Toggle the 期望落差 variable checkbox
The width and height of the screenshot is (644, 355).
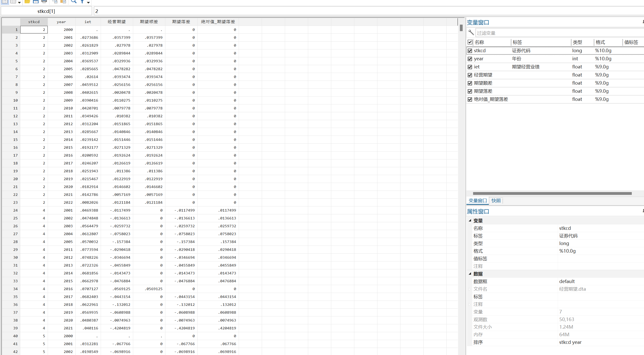pos(470,91)
